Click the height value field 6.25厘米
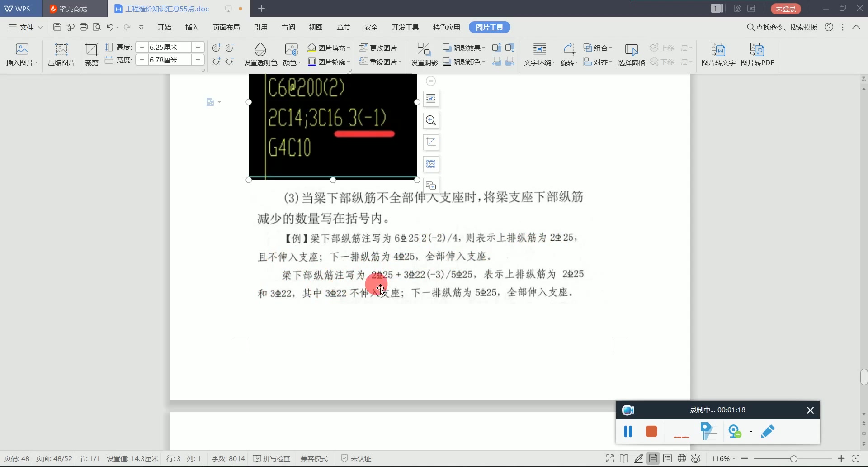 (x=170, y=47)
